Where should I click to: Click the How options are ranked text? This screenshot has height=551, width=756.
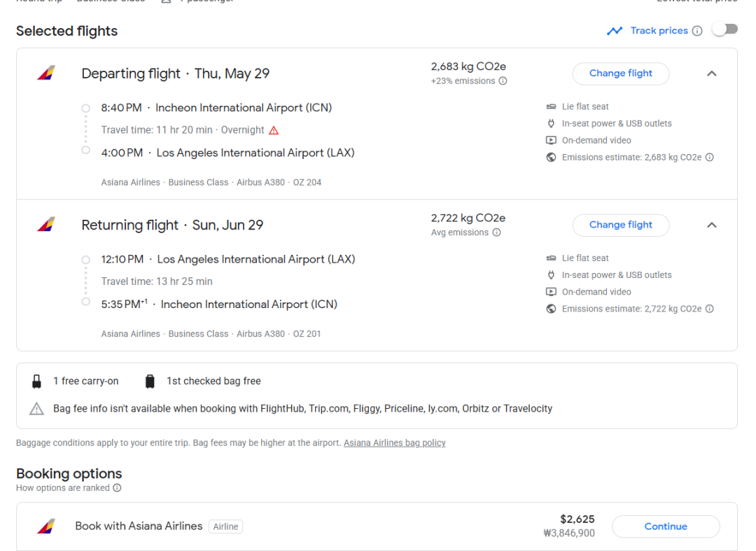click(x=63, y=488)
